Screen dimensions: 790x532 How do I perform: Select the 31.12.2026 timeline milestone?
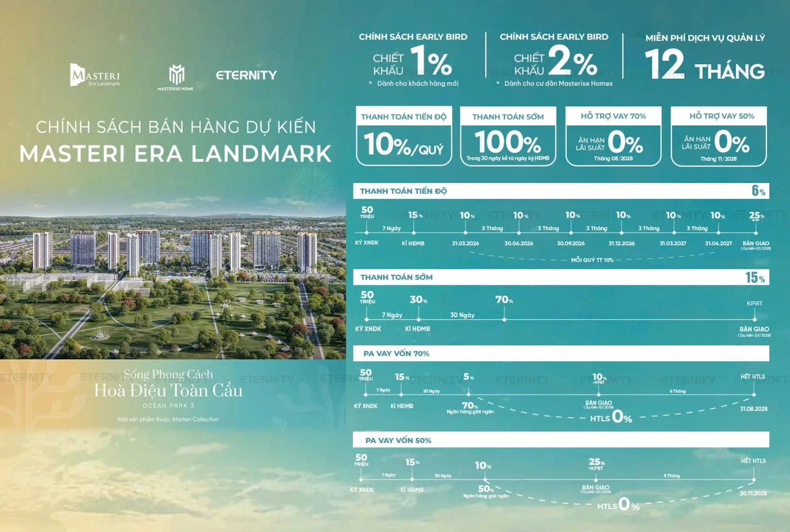click(621, 243)
